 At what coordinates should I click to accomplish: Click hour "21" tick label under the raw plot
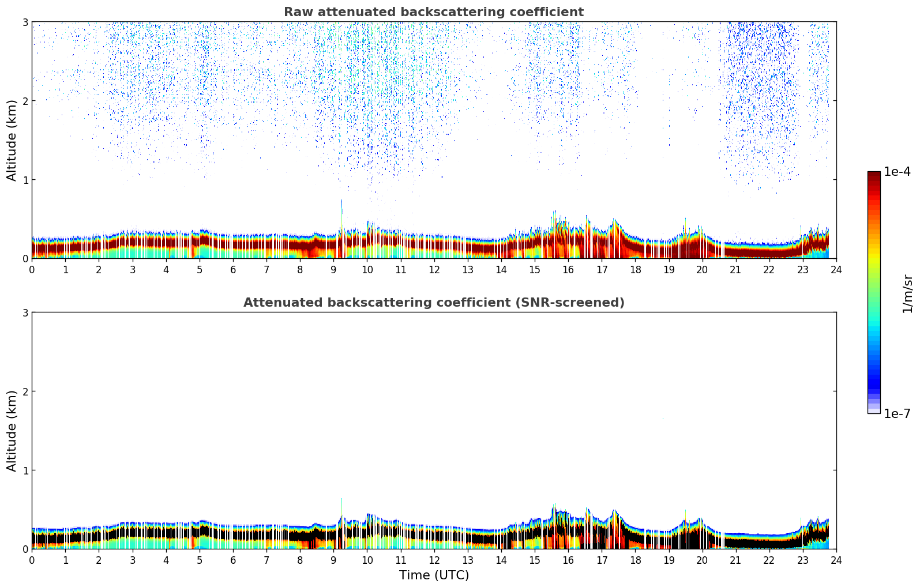pyautogui.click(x=735, y=269)
